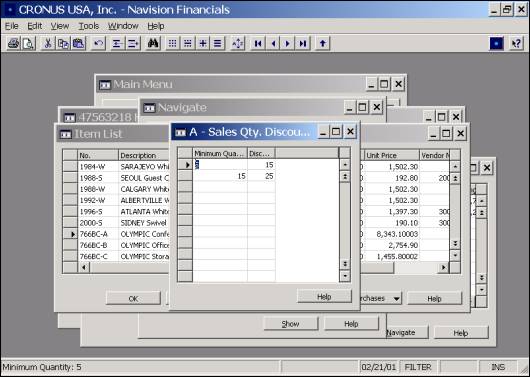Viewport: 530px width, 377px height.
Task: Select discount value 15 in first row
Action: (261, 165)
